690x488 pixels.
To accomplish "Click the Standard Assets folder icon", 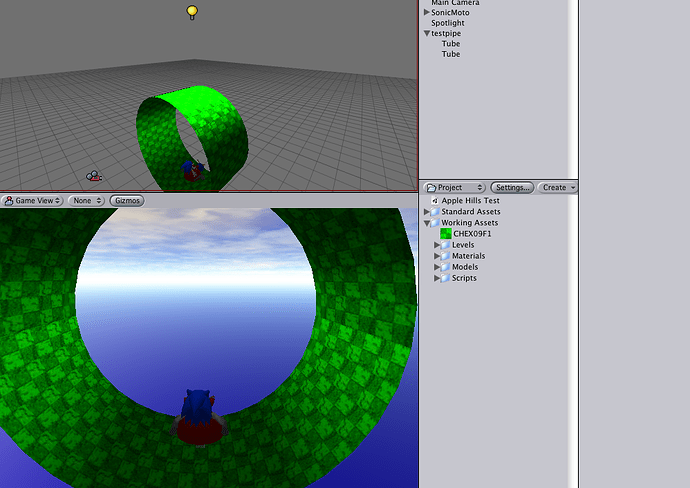I will click(435, 212).
